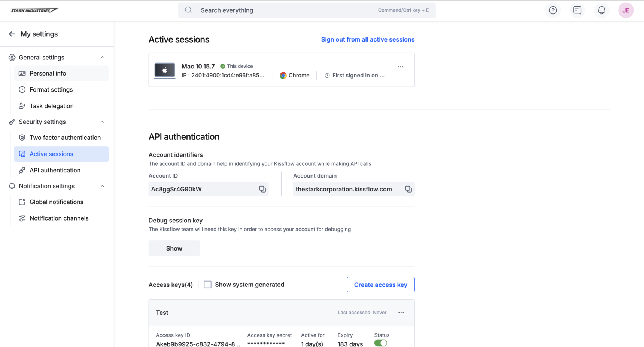Click Sign out from all active sessions

click(x=368, y=39)
